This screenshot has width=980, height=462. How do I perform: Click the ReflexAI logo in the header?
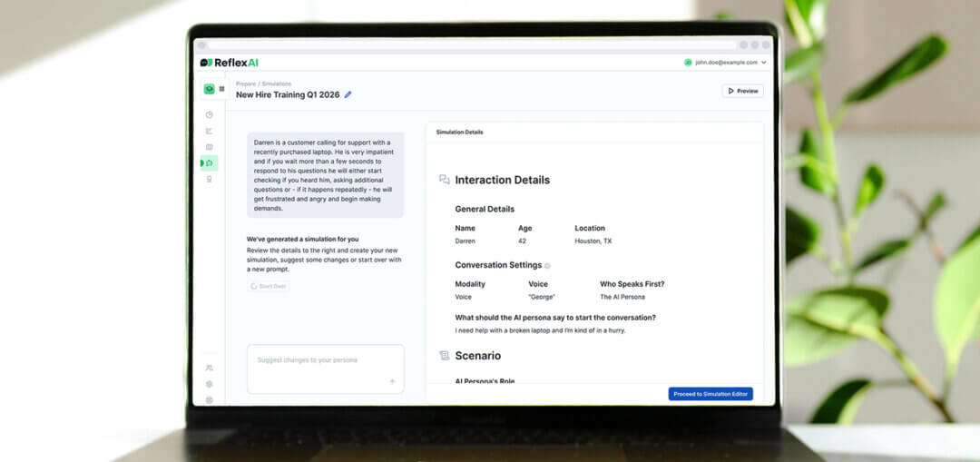pyautogui.click(x=230, y=63)
